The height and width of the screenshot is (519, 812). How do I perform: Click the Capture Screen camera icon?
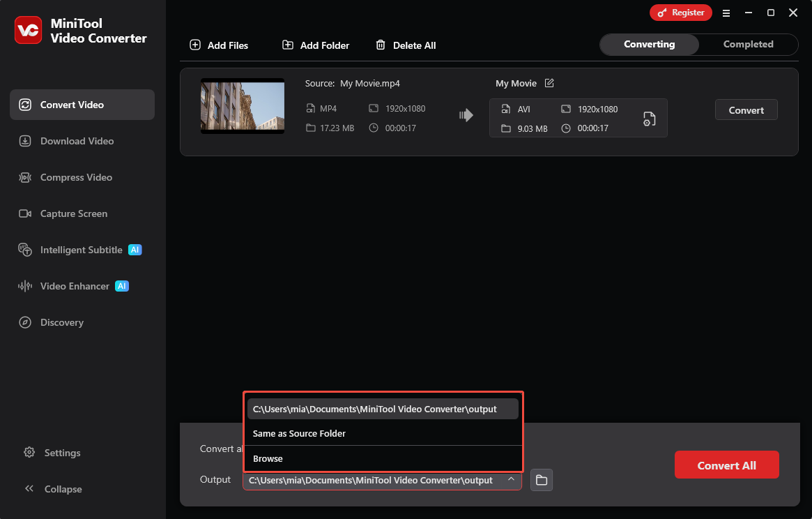pos(25,213)
